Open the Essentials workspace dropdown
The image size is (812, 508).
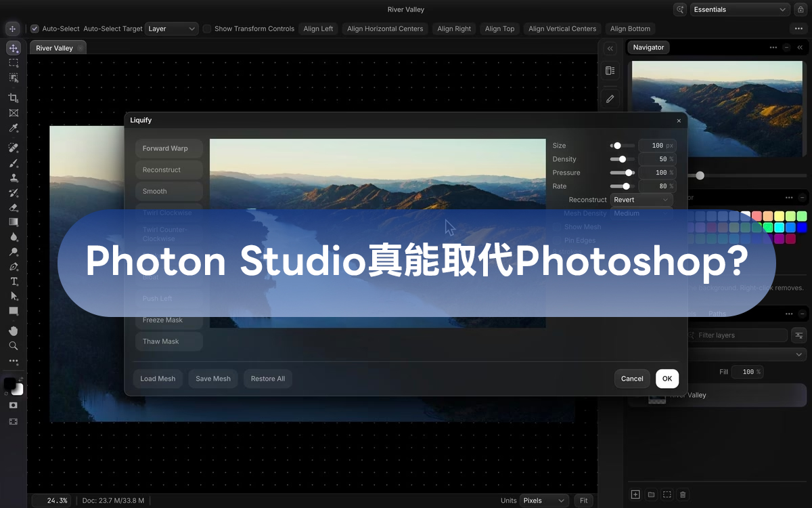pyautogui.click(x=740, y=9)
